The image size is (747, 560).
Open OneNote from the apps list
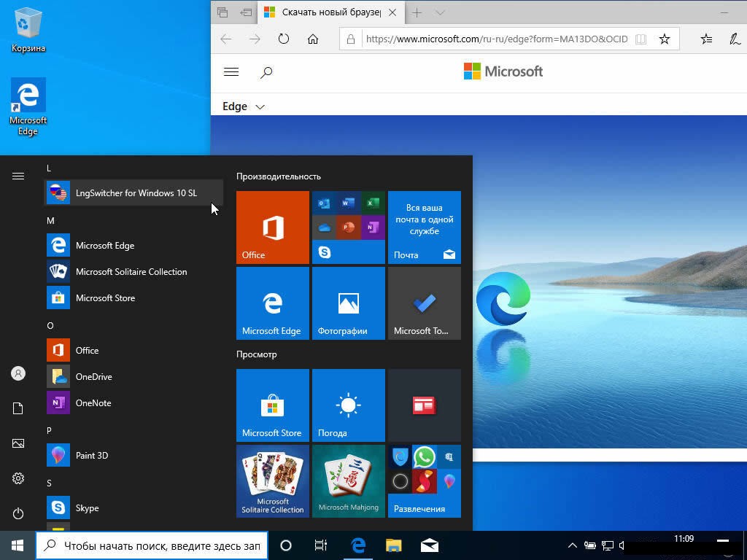pyautogui.click(x=133, y=402)
